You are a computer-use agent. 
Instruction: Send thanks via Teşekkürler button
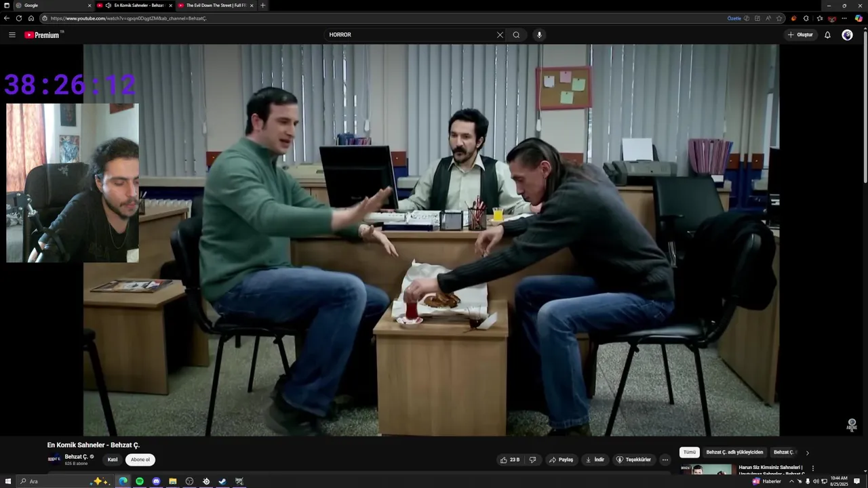(633, 460)
